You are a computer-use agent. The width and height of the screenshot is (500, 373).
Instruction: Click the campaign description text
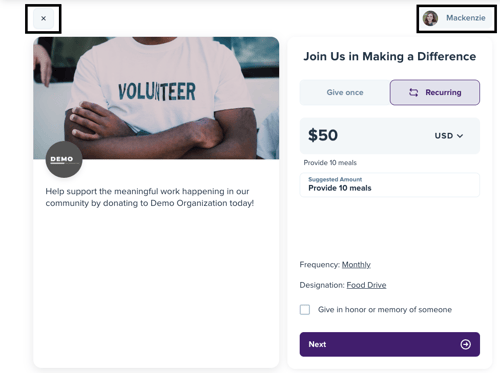pos(150,197)
